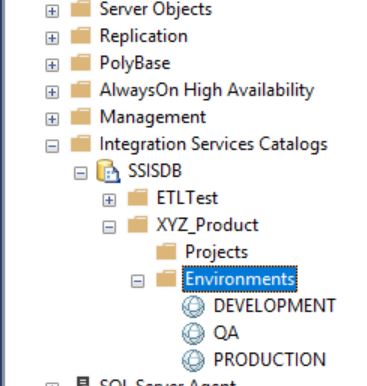Screen dimensions: 367x386
Task: Expand the ETLTest folder node
Action: pyautogui.click(x=109, y=200)
